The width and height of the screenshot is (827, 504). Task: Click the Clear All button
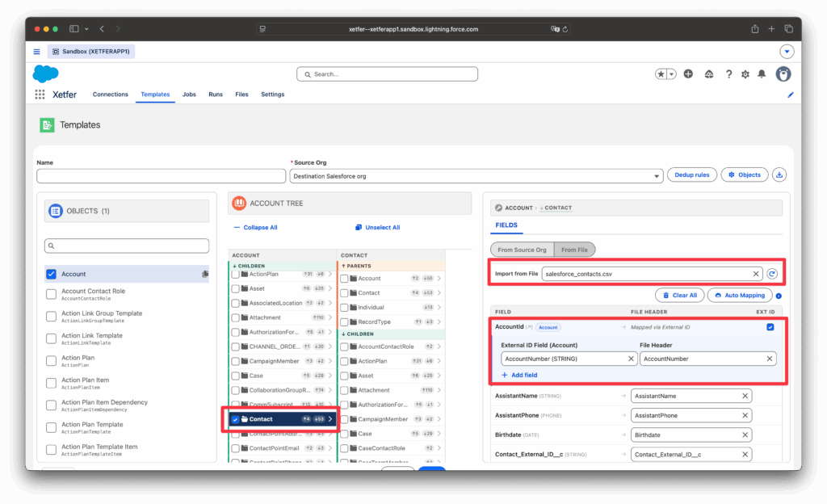(679, 296)
